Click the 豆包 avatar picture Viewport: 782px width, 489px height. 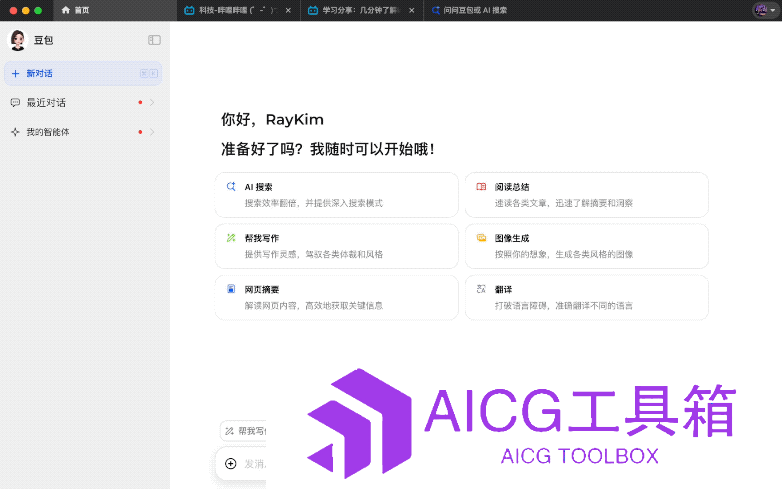click(18, 40)
